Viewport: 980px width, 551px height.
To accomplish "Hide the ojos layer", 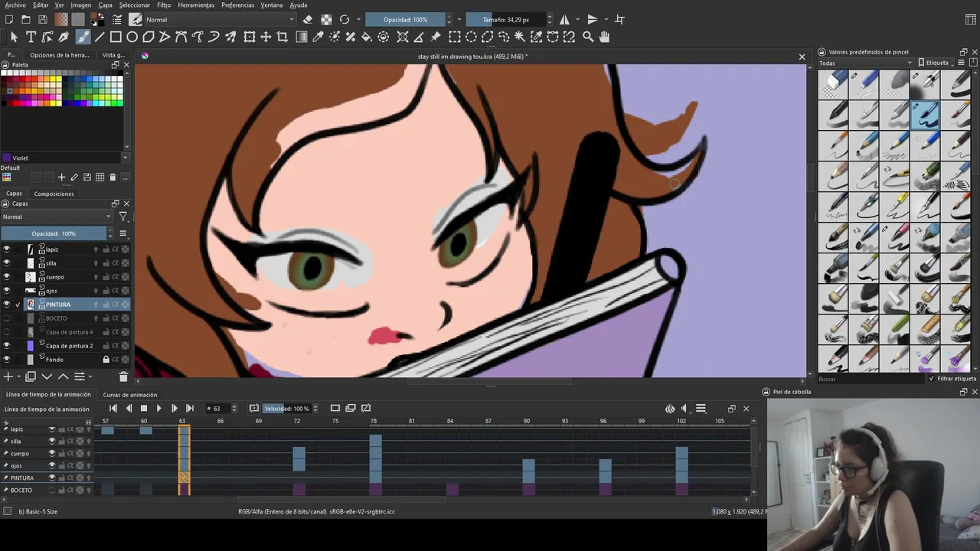I will point(6,291).
